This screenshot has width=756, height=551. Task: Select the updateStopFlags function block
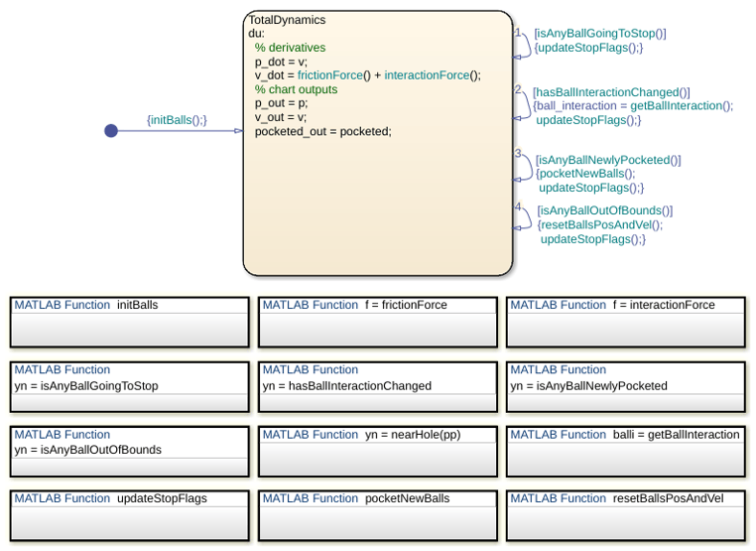point(130,515)
